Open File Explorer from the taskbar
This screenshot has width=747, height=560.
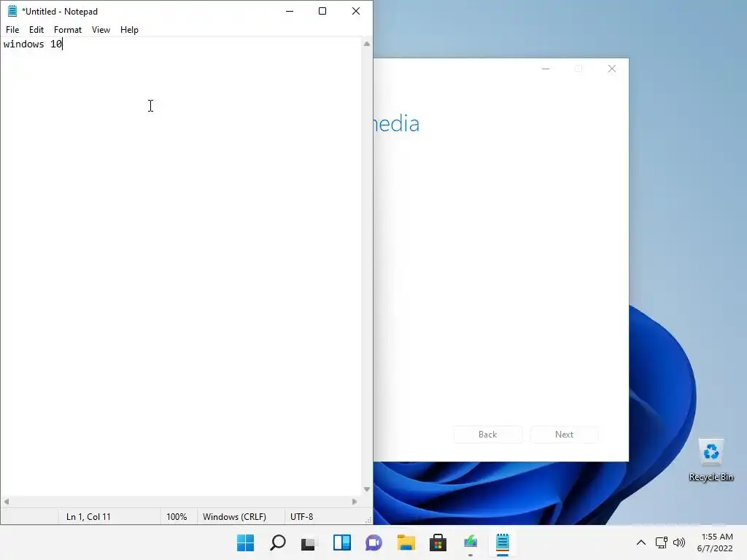(x=406, y=542)
